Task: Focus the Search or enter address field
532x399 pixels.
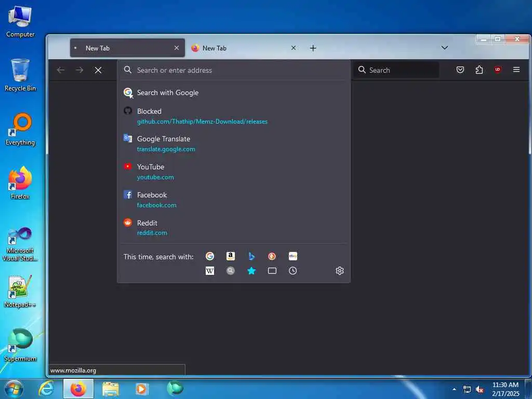Action: click(x=234, y=70)
